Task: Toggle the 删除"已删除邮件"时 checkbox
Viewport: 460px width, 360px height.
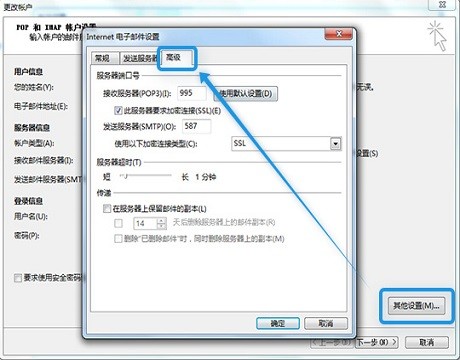Action: [x=118, y=238]
